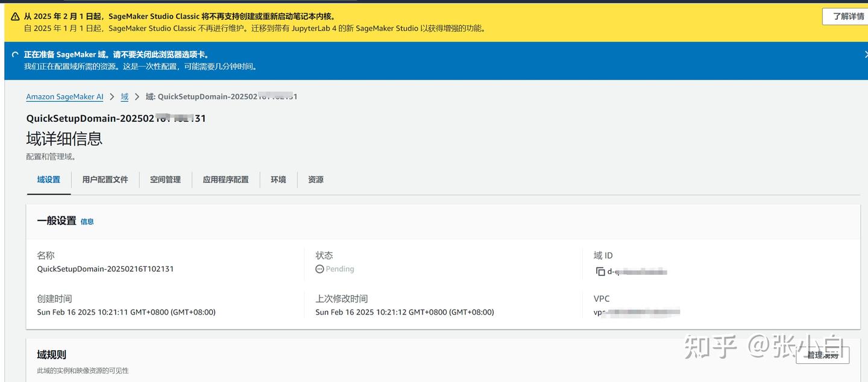
Task: Click the blurred VPC identifier value
Action: coord(637,313)
